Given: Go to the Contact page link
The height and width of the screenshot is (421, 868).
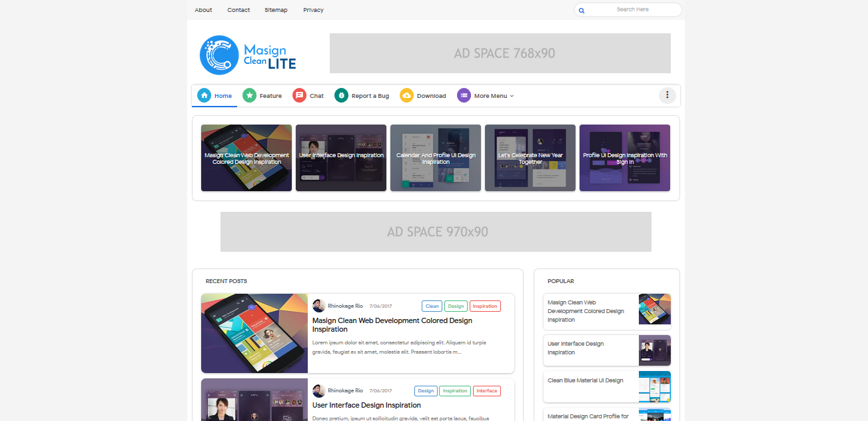Looking at the screenshot, I should tap(238, 10).
